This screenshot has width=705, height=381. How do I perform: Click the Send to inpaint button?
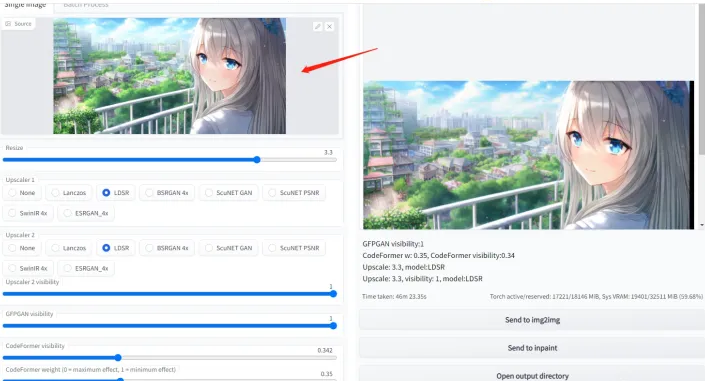pos(532,348)
